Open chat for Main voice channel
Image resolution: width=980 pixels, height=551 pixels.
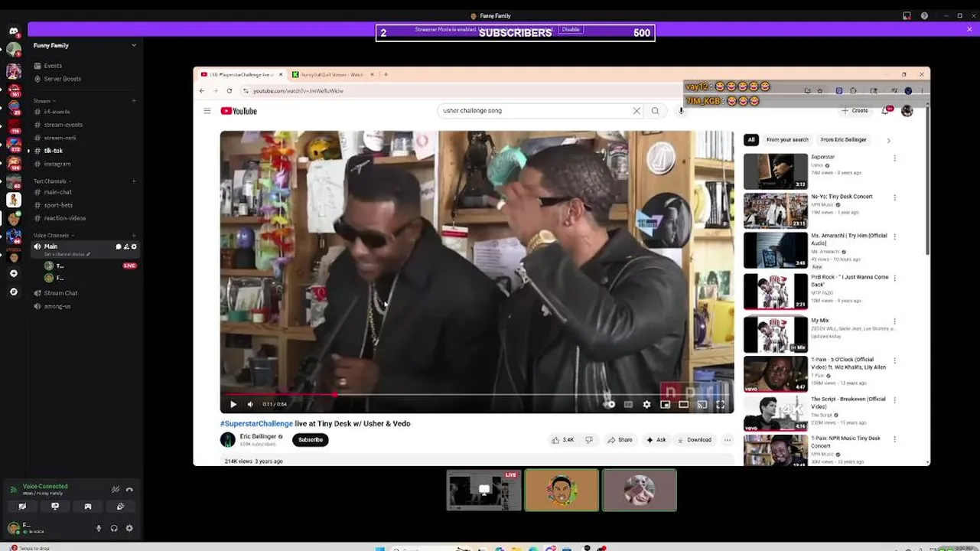(119, 246)
